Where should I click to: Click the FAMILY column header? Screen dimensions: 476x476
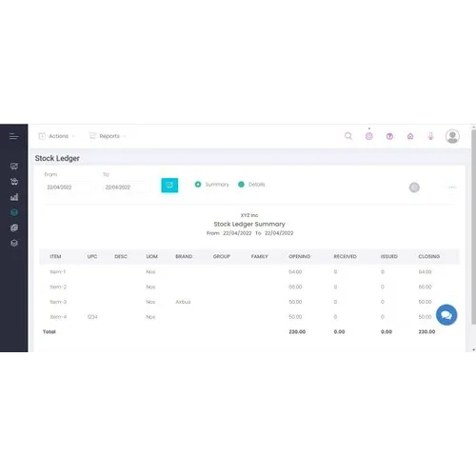pos(260,256)
